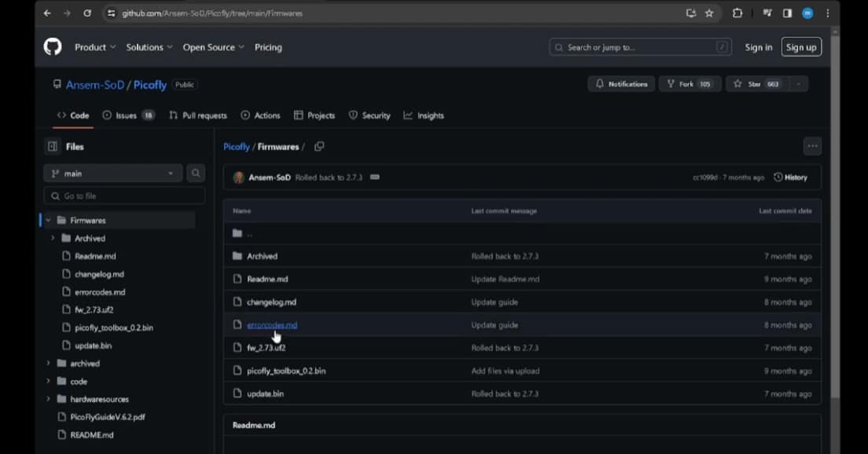Image resolution: width=868 pixels, height=454 pixels.
Task: Switch to the Actions tab
Action: point(261,115)
